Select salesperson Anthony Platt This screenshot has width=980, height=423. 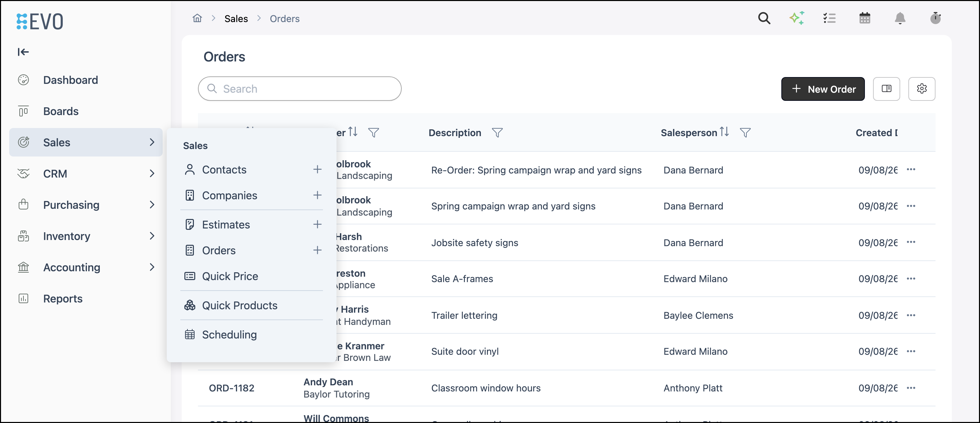point(693,388)
